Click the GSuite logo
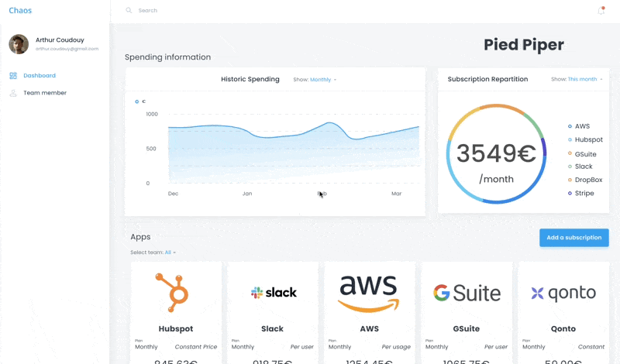This screenshot has width=620, height=364. click(467, 293)
